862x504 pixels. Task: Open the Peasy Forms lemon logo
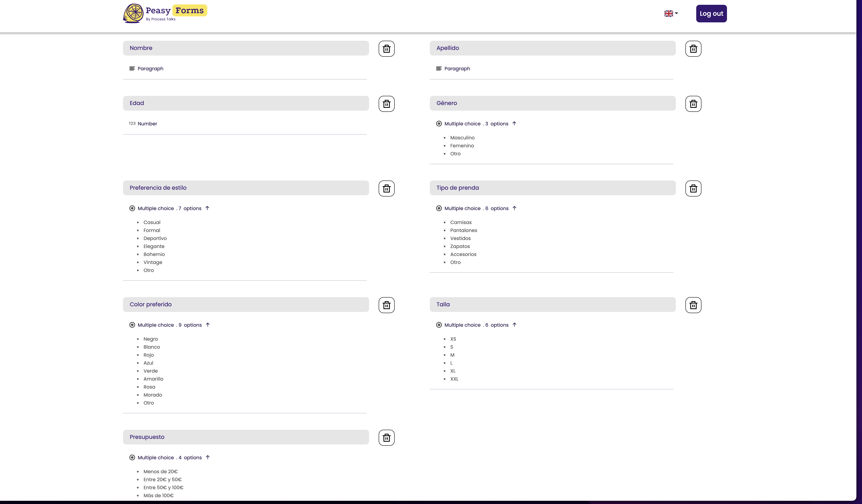133,13
